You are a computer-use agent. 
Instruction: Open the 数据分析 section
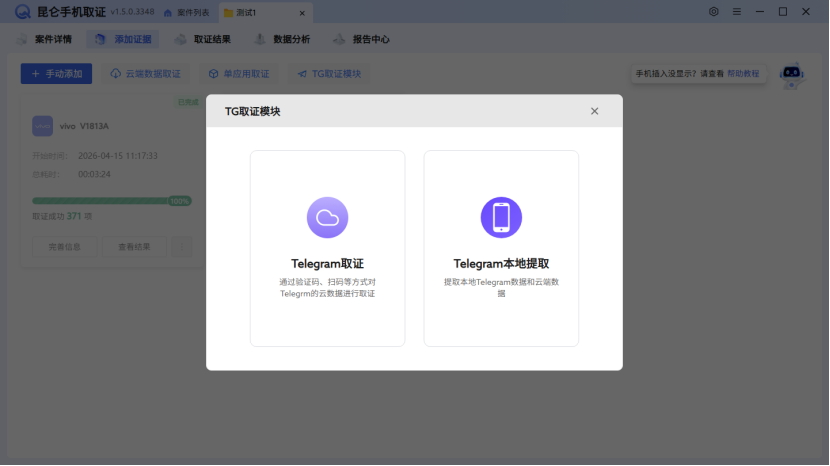282,39
